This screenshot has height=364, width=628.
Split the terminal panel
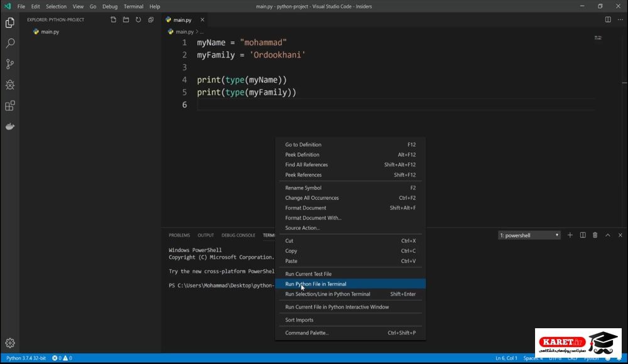tap(583, 235)
